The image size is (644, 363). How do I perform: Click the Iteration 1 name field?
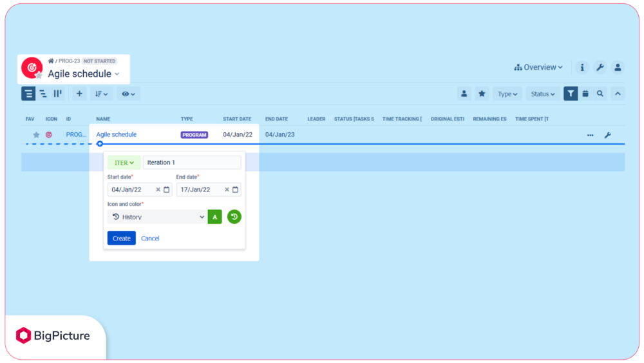tap(192, 162)
